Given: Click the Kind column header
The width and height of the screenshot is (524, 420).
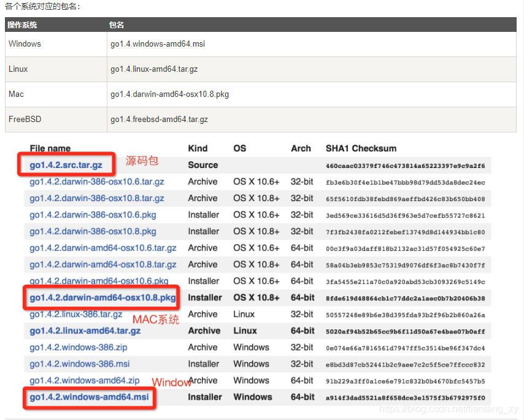Looking at the screenshot, I should tap(198, 148).
